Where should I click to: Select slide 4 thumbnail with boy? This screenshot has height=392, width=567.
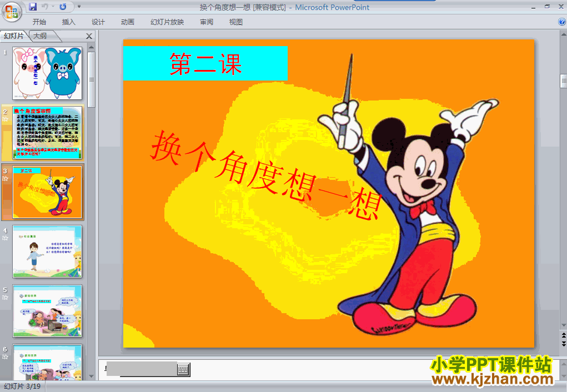(47, 252)
